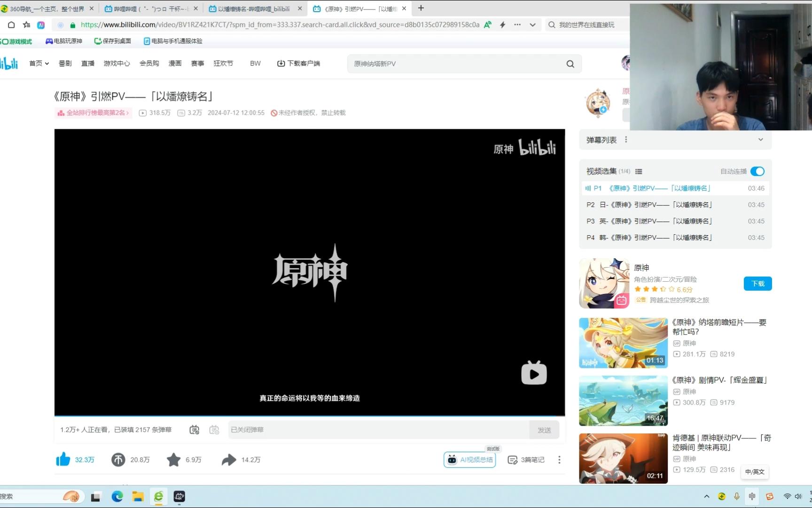Click the AI assistant icon in toolbar
The height and width of the screenshot is (508, 812).
click(x=41, y=25)
